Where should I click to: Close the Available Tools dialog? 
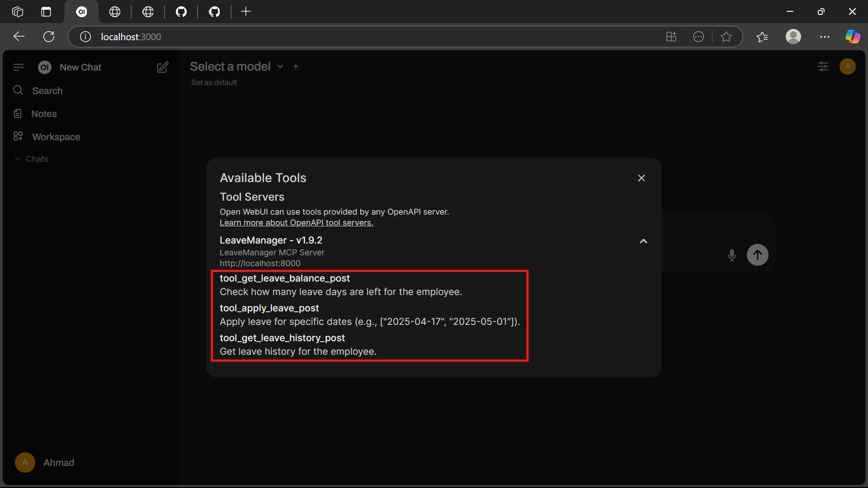[x=641, y=178]
